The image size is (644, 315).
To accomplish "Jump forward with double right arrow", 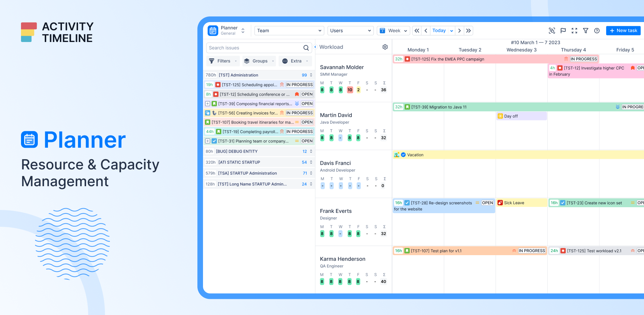I will [x=469, y=31].
